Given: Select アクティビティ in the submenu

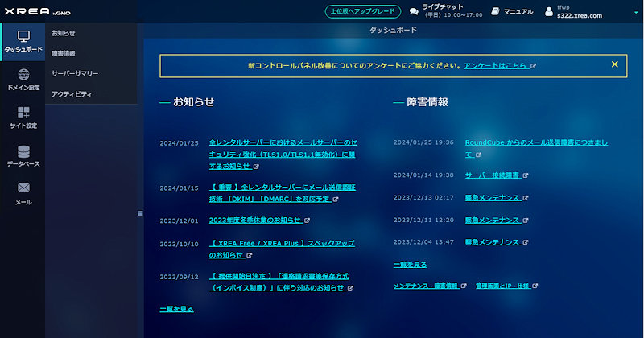Looking at the screenshot, I should [x=72, y=93].
